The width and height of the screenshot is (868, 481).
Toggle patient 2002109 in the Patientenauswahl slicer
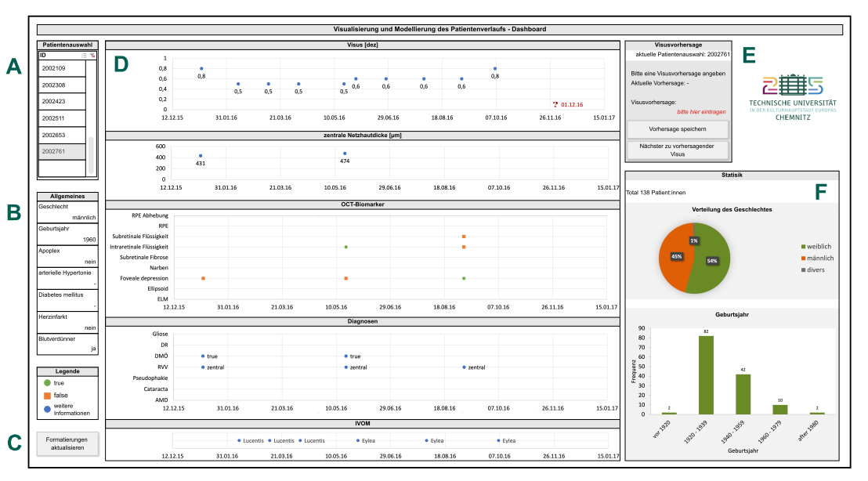tap(55, 69)
